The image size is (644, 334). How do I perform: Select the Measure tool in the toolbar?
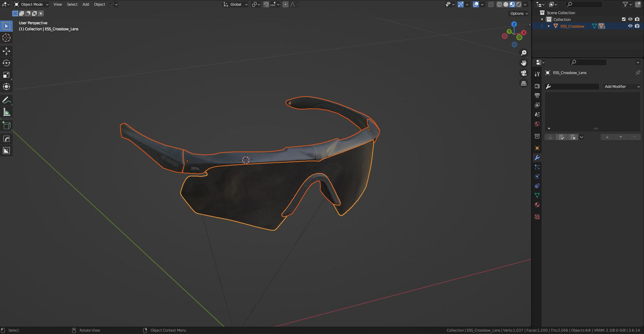pyautogui.click(x=6, y=112)
